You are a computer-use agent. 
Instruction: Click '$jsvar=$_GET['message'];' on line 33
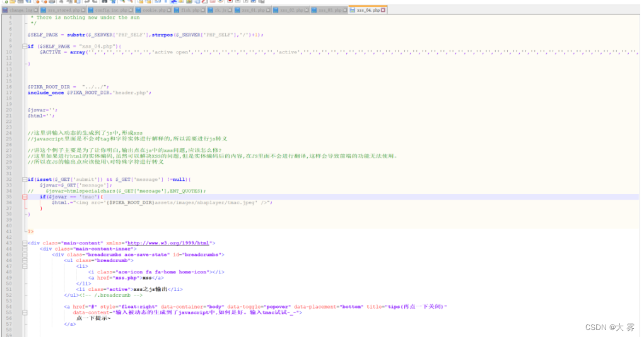pos(76,185)
